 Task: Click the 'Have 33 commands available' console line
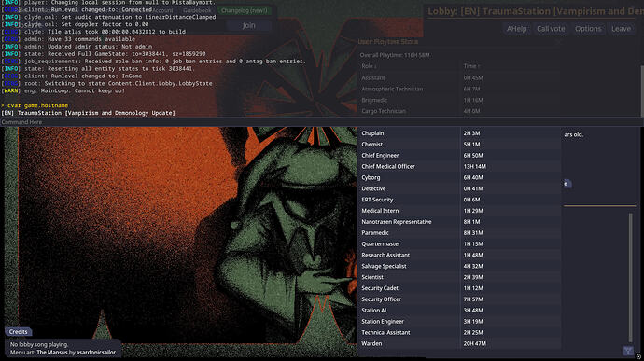coord(68,39)
